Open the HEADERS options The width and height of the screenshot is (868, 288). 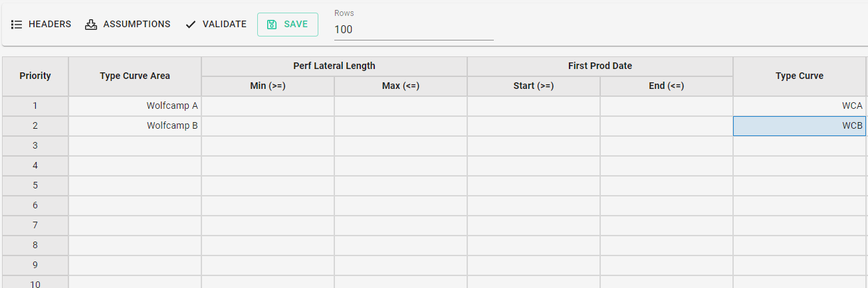[x=41, y=24]
